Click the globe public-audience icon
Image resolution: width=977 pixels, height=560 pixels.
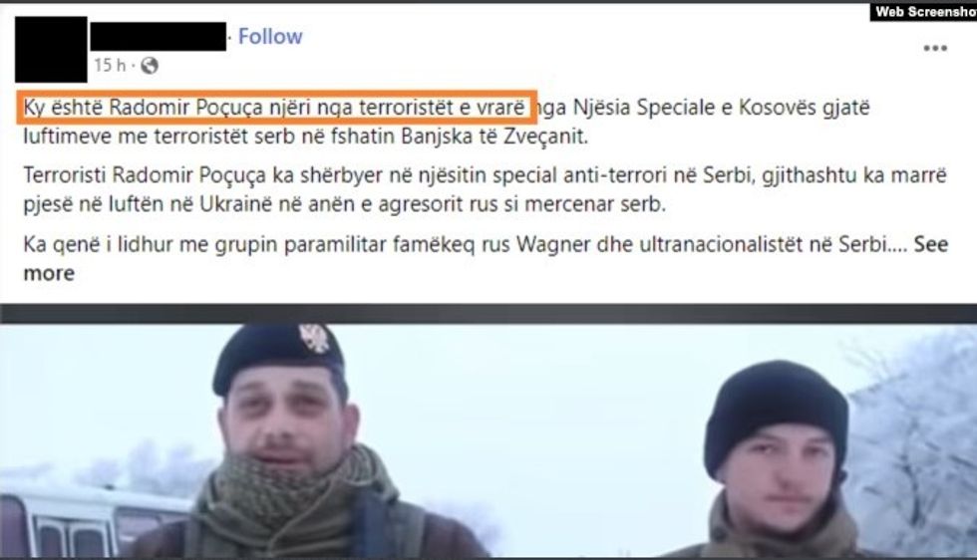150,66
